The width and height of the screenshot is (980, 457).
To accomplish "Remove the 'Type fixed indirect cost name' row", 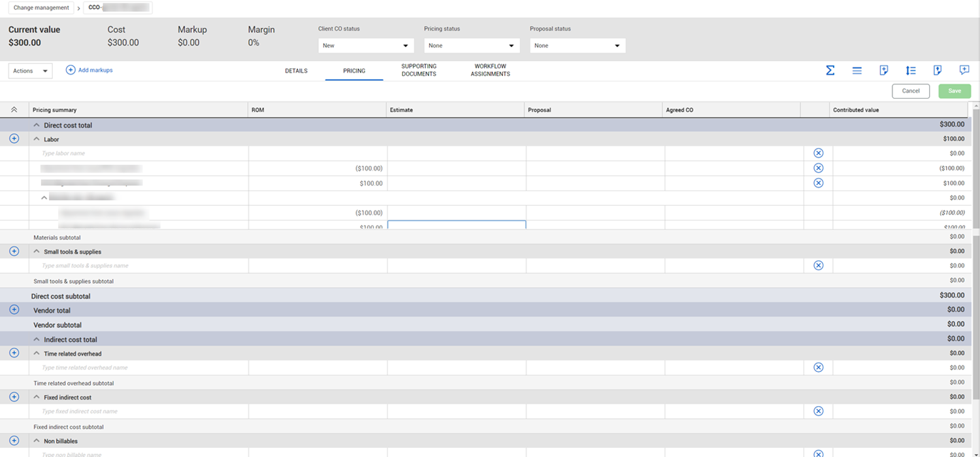I will click(x=819, y=411).
